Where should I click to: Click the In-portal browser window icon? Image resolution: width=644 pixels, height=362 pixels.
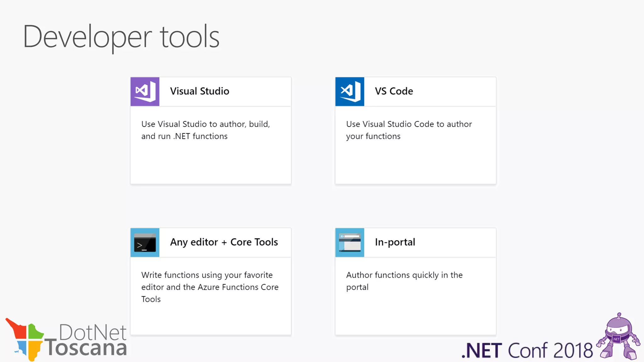350,243
